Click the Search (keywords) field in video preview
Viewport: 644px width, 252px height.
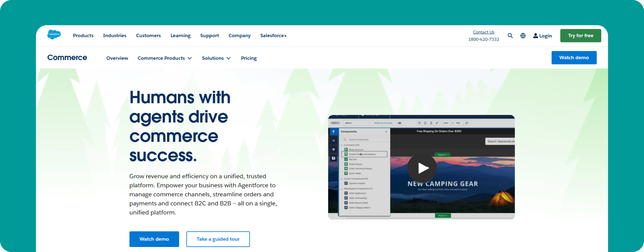(x=500, y=141)
